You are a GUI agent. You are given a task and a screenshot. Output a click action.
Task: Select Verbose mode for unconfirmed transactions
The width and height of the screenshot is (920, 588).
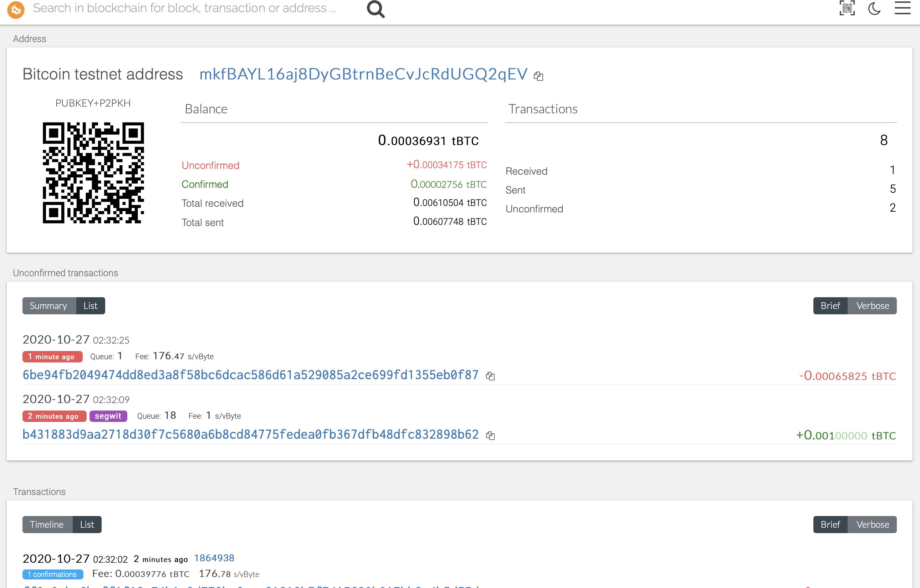click(872, 306)
